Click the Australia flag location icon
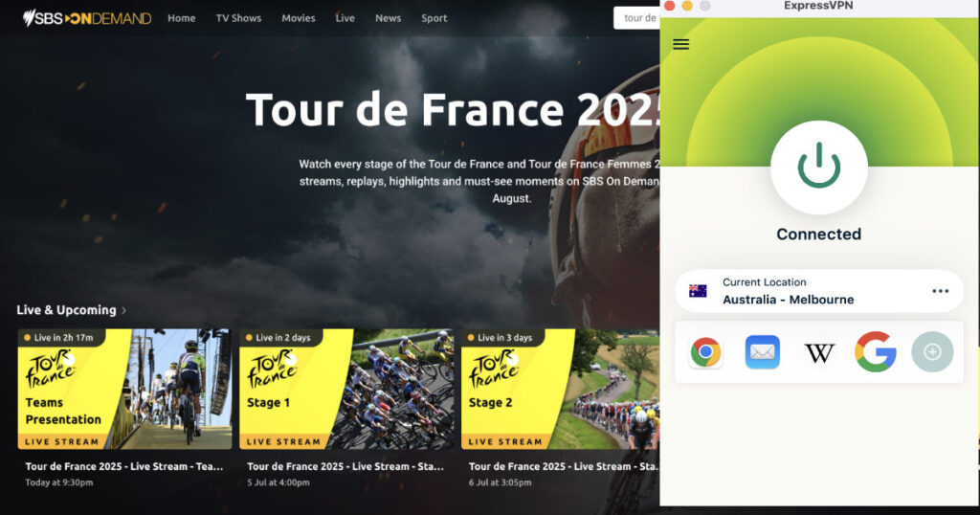Viewport: 980px width, 515px height. (698, 291)
